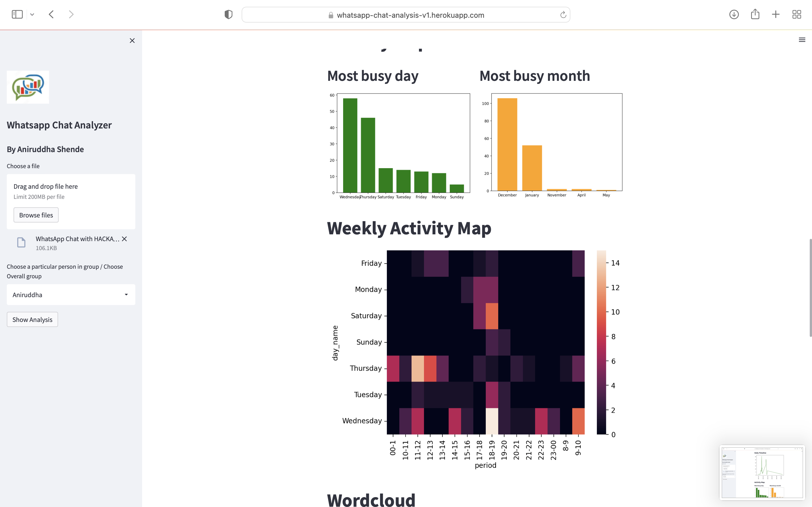Viewport: 812px width, 507px height.
Task: Click the privacy shield in address bar
Action: tap(228, 14)
